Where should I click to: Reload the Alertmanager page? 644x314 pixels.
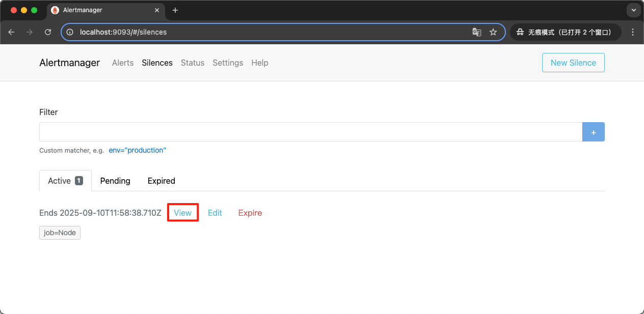pyautogui.click(x=47, y=32)
